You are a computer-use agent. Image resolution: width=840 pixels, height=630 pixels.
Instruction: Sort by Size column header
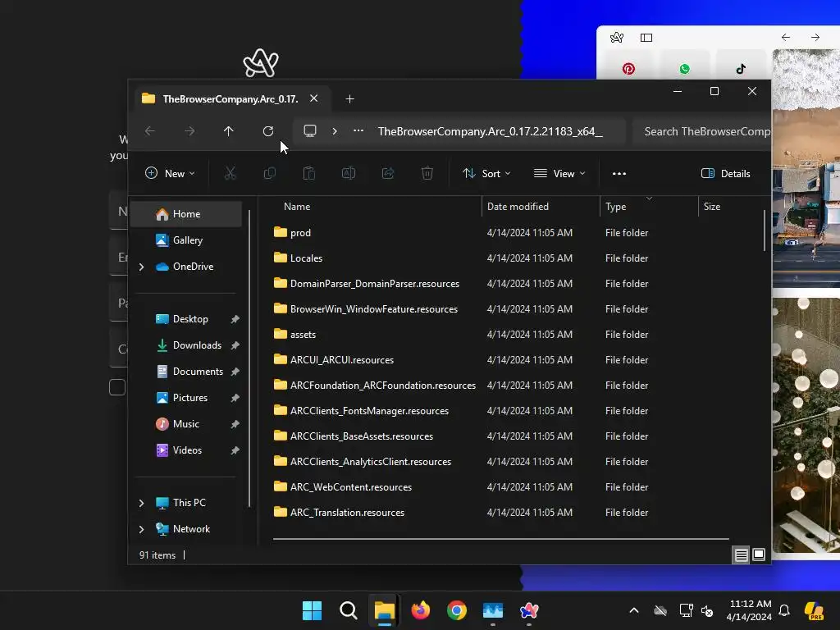click(x=711, y=206)
